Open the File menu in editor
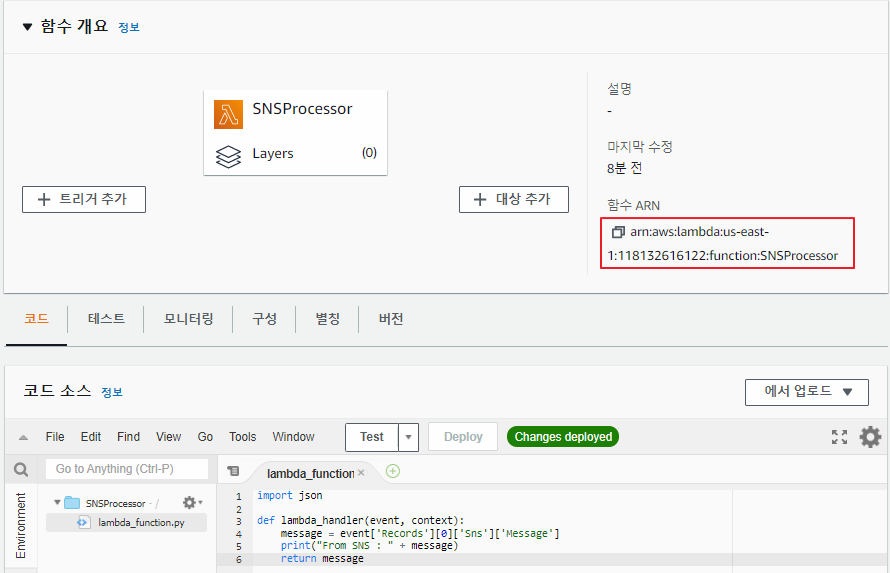The height and width of the screenshot is (573, 890). (54, 437)
